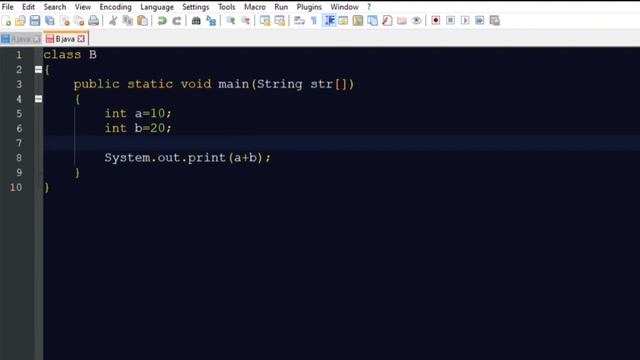The image size is (640, 360).
Task: Create a new file with the New icon
Action: pyautogui.click(x=7, y=20)
